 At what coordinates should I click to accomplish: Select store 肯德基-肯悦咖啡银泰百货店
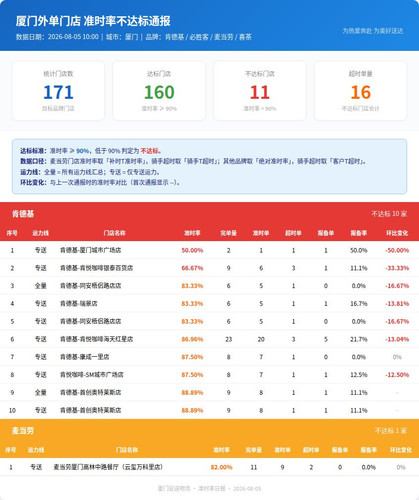point(97,268)
